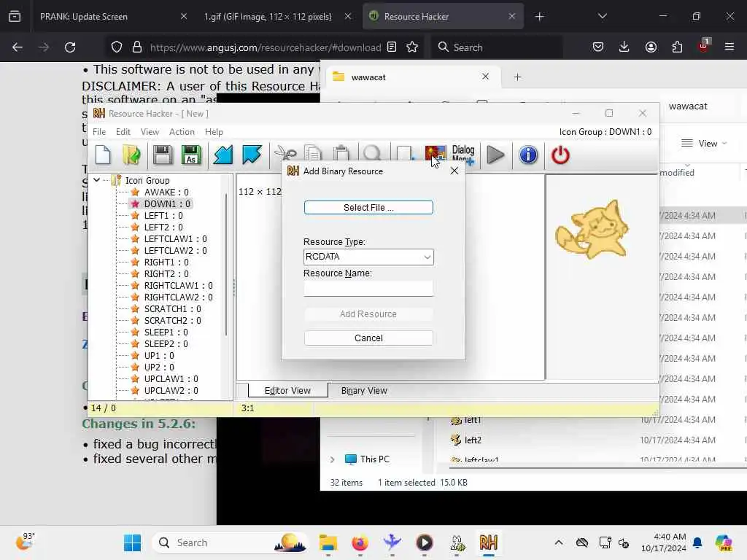Click the Copy toolbar icon
The height and width of the screenshot is (560, 747).
[314, 153]
